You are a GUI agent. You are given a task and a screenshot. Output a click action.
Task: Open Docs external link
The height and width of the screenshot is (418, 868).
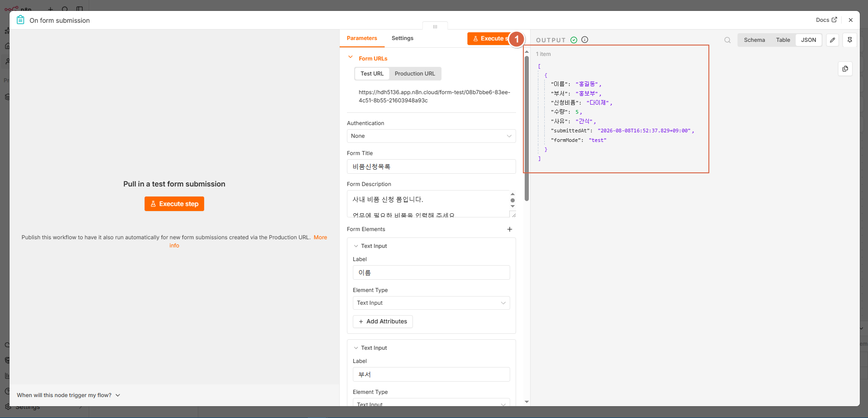click(x=826, y=20)
